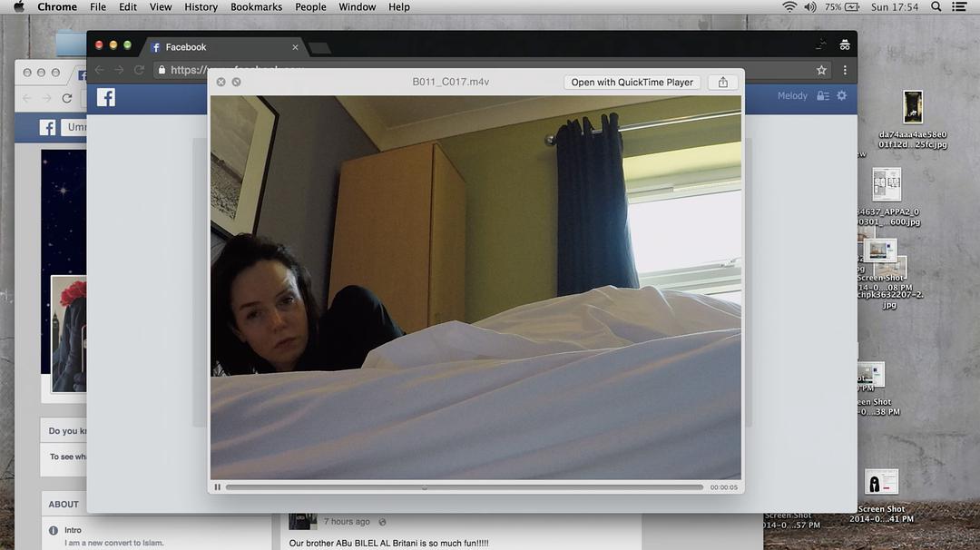Click the Facebook home logo icon
Image resolution: width=980 pixels, height=550 pixels.
tap(105, 97)
